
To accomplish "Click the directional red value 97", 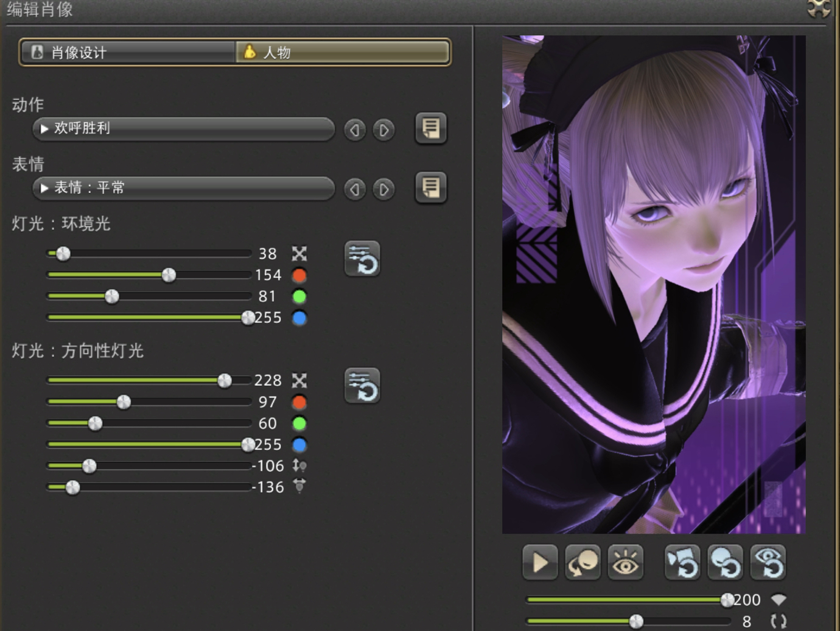I will click(268, 402).
